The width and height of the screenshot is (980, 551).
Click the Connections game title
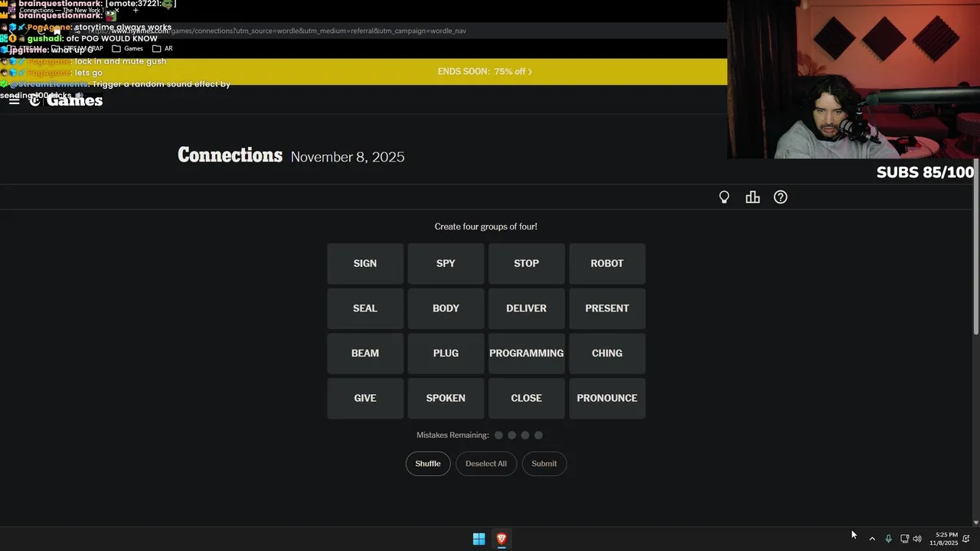pos(230,155)
